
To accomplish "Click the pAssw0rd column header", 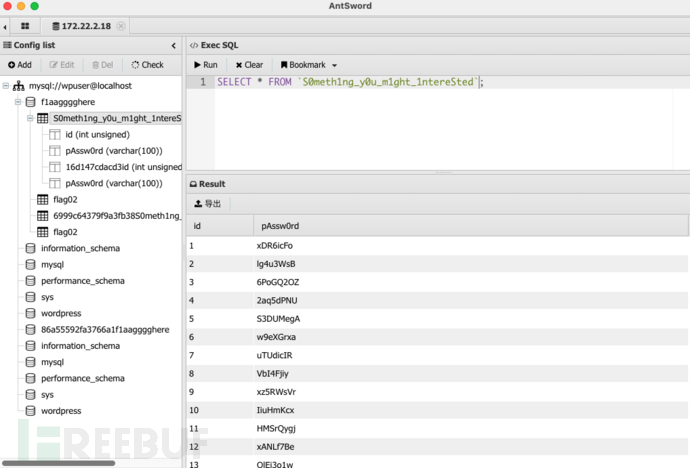I will pos(279,226).
